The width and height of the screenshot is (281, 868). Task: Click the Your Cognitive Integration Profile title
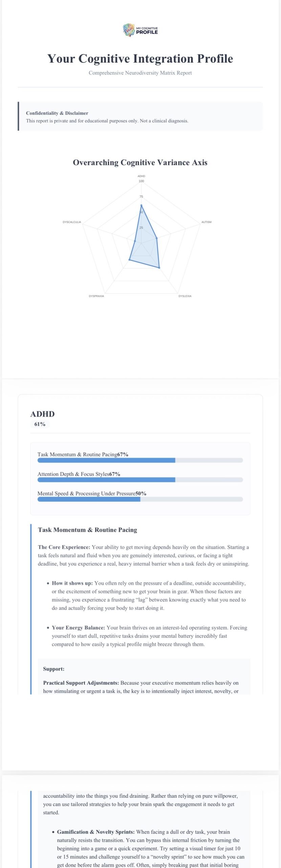click(x=140, y=59)
